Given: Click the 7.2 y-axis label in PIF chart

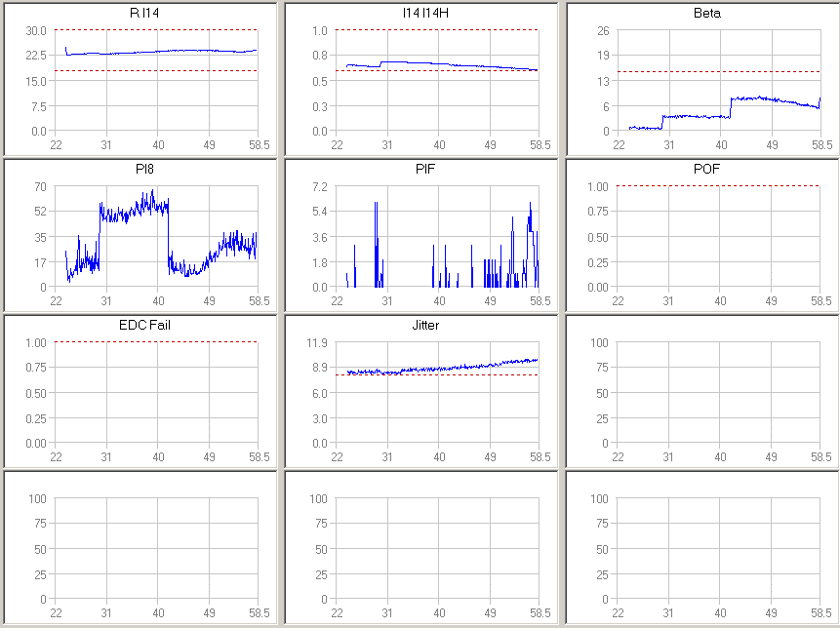Looking at the screenshot, I should (x=321, y=186).
